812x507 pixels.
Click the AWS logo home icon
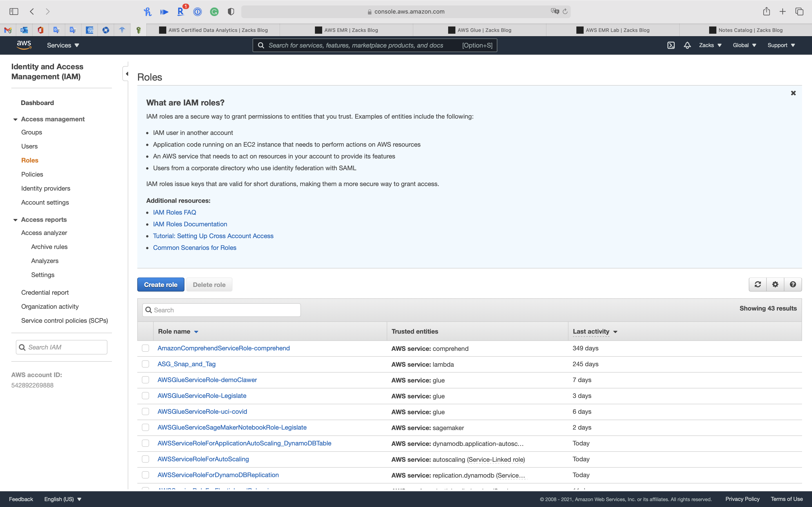click(24, 45)
